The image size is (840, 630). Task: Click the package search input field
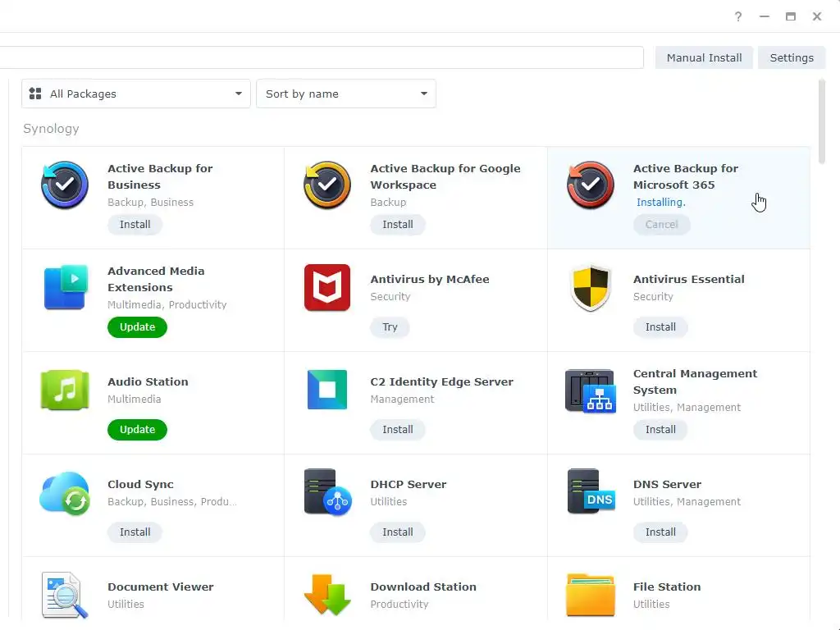(322, 58)
